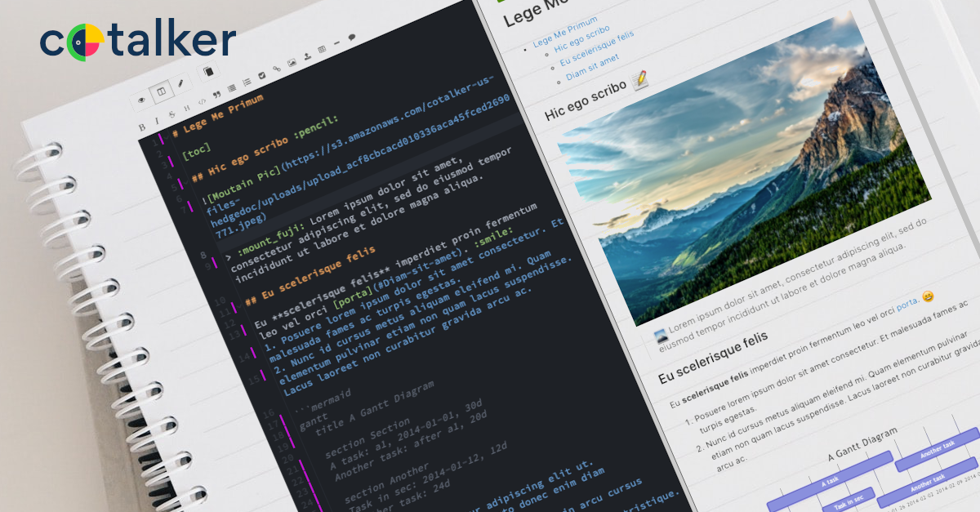Apply strikethrough with the S icon

click(171, 114)
